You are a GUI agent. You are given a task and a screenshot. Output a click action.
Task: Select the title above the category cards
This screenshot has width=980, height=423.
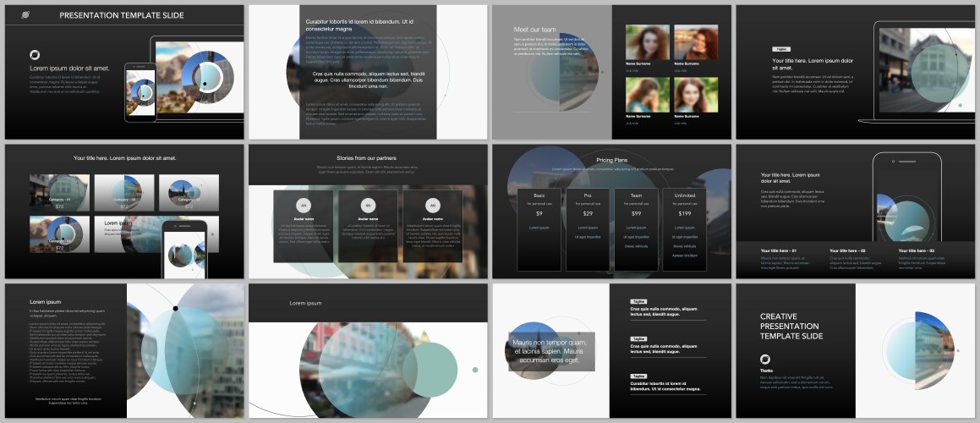tap(124, 158)
